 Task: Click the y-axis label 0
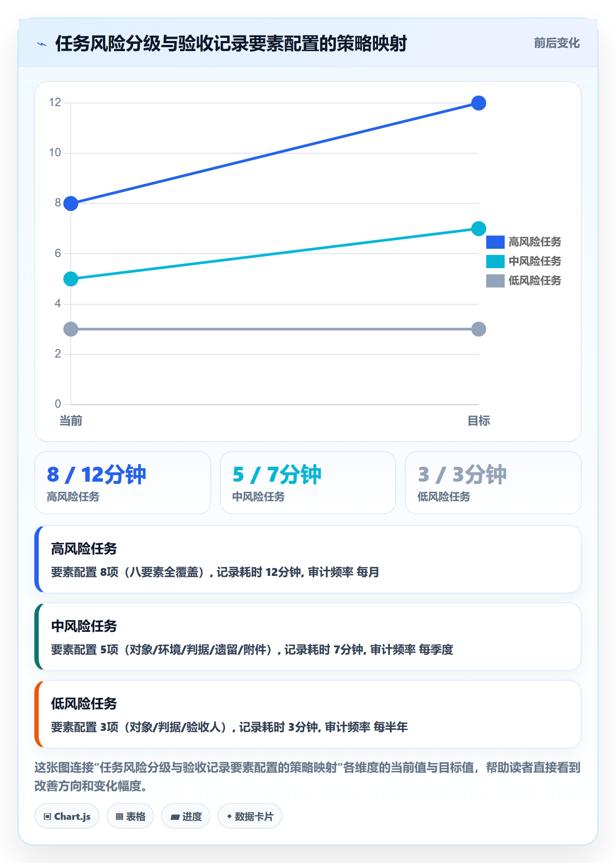(58, 404)
